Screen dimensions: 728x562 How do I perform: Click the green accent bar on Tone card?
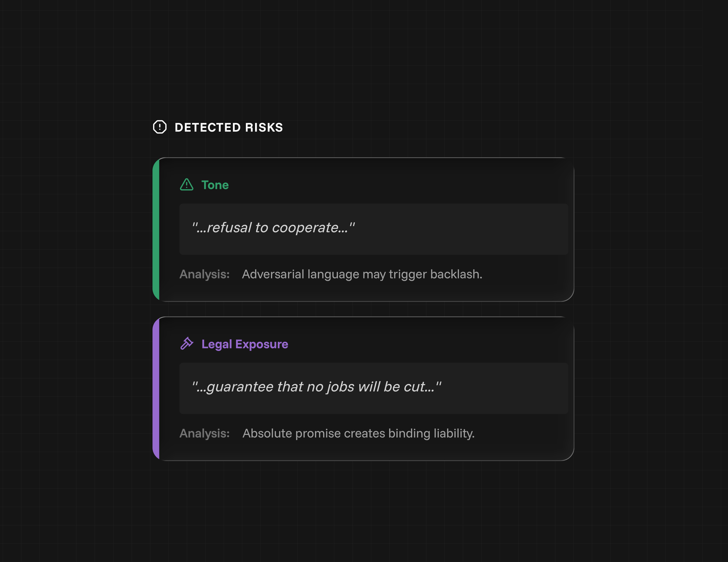point(156,229)
